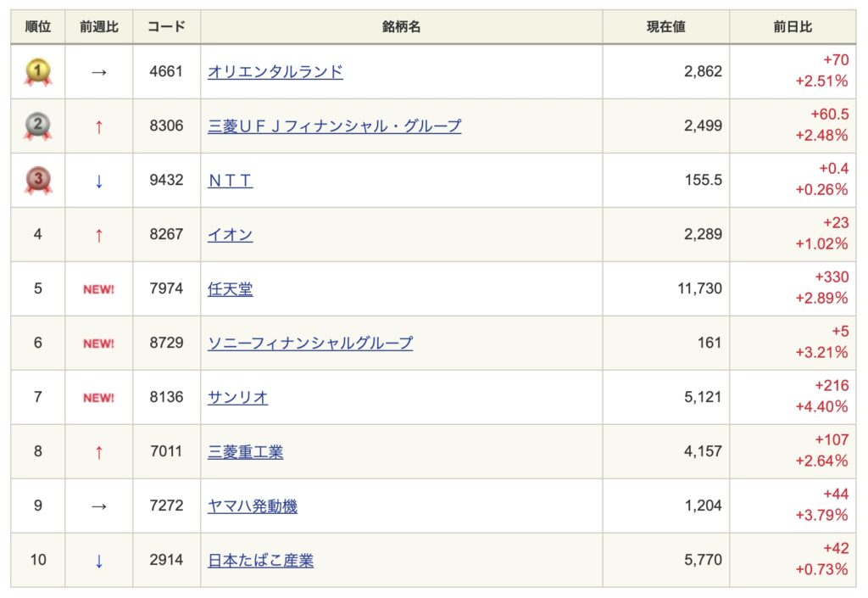The height and width of the screenshot is (598, 868).
Task: Open the イオン stock page link
Action: click(x=230, y=235)
